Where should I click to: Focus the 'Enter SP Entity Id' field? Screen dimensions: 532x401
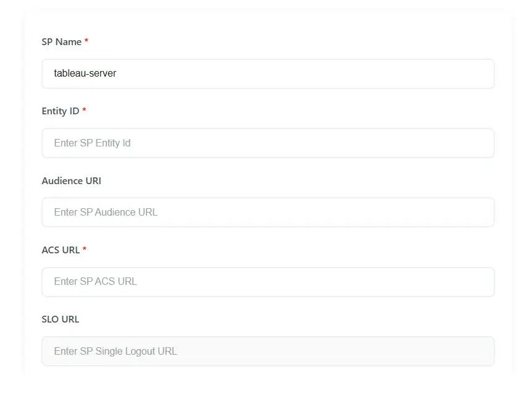(x=268, y=143)
